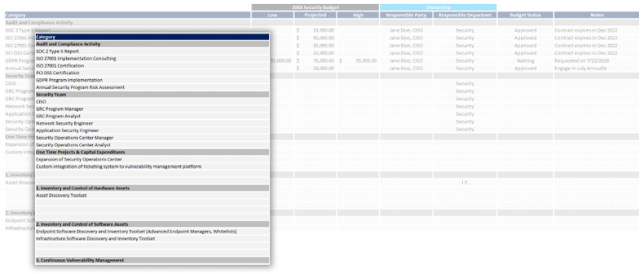Image resolution: width=644 pixels, height=274 pixels.
Task: Click the 'Low' column header
Action: [272, 15]
